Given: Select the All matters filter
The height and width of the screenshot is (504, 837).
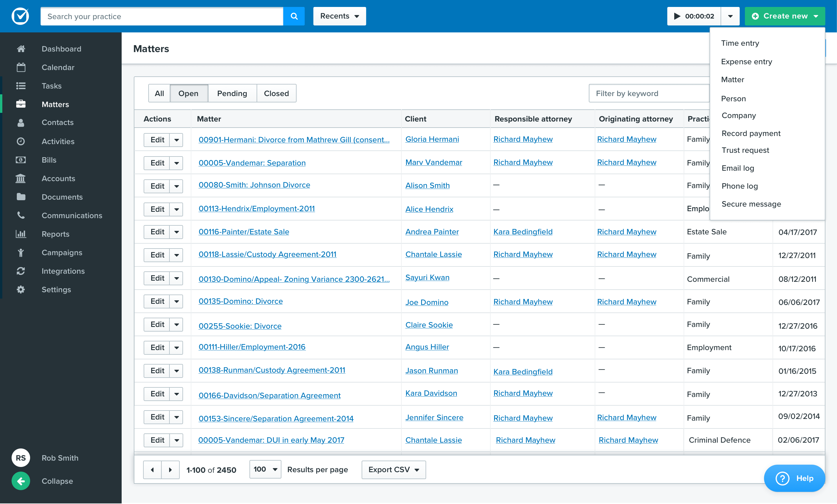Looking at the screenshot, I should [x=159, y=93].
